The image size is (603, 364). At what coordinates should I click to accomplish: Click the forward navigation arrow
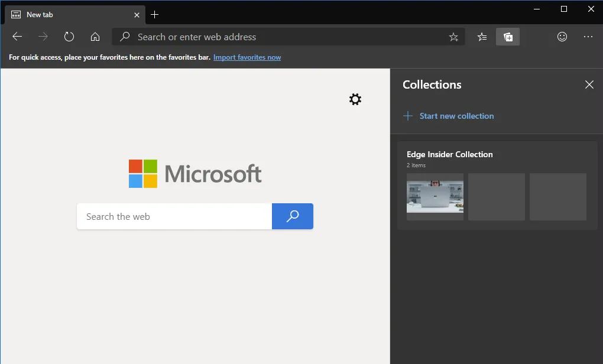(43, 37)
